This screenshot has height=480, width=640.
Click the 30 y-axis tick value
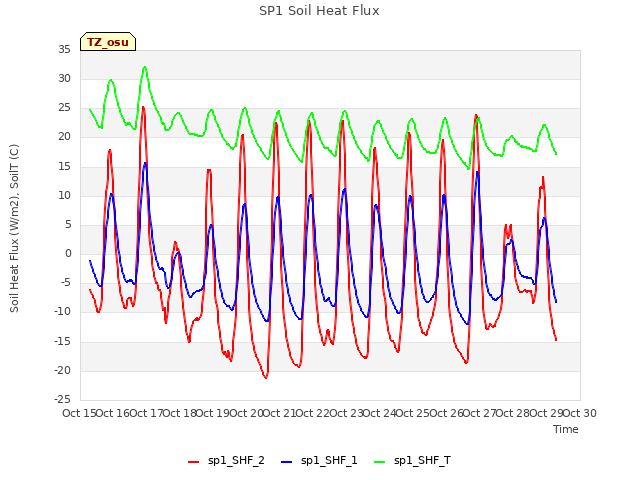tap(64, 78)
